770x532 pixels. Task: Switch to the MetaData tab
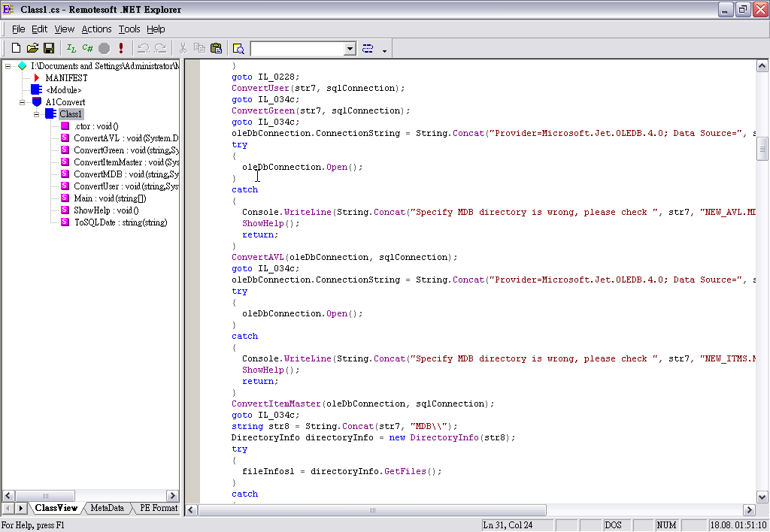(107, 508)
